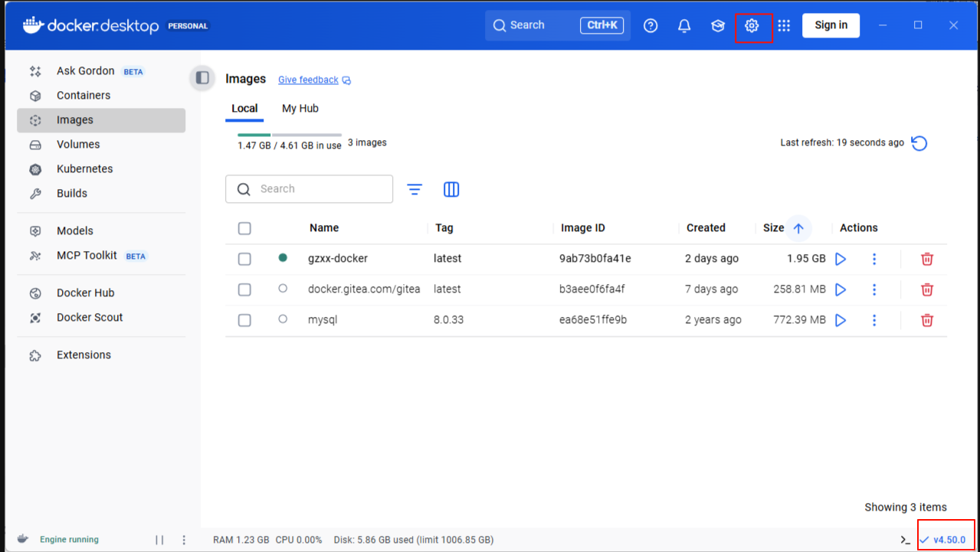Select Images in sidebar
This screenshot has height=552, width=980.
(101, 120)
